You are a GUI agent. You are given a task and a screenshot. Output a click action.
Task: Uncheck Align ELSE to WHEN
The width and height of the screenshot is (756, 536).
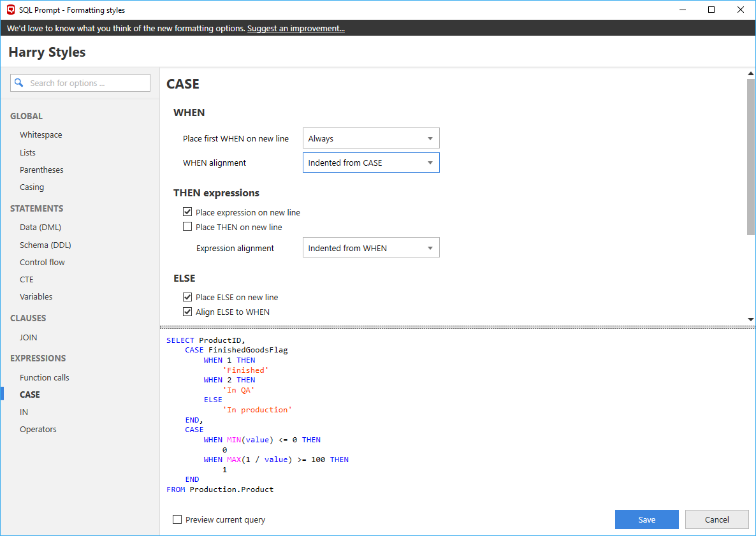187,312
